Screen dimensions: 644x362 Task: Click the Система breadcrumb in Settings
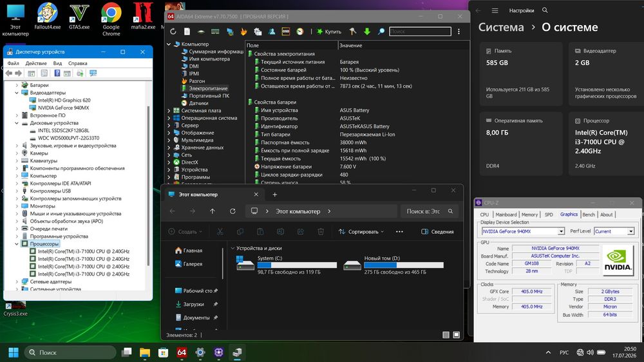click(501, 27)
